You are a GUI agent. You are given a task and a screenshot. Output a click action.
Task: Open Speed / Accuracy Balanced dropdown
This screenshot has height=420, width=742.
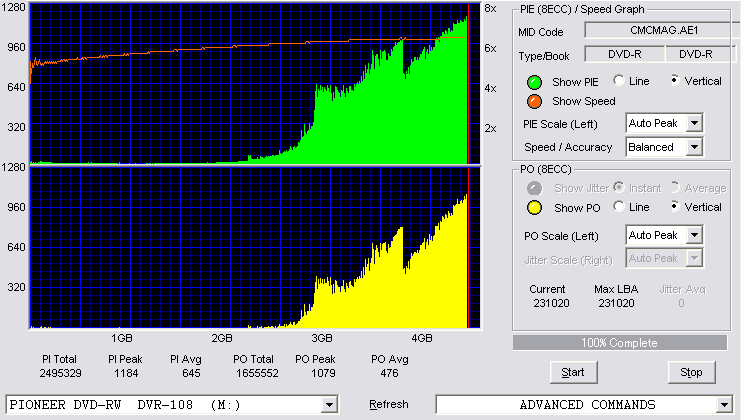point(694,147)
